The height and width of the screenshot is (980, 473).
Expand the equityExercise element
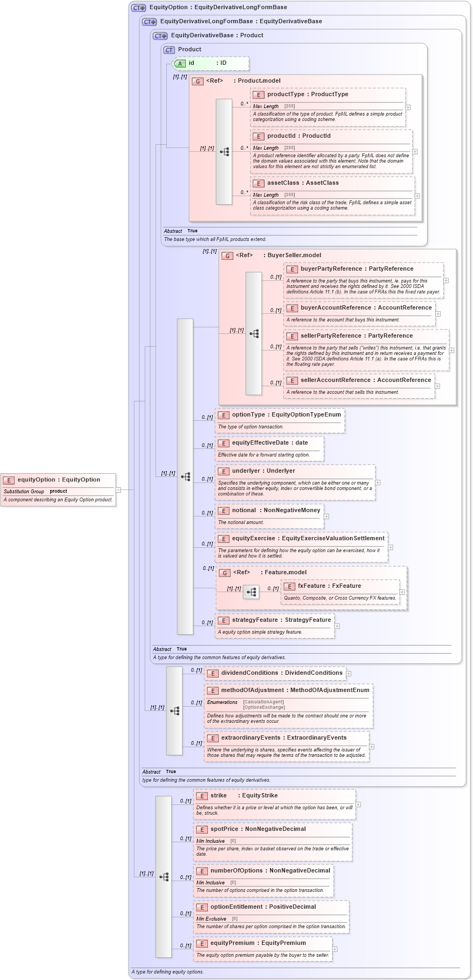[x=390, y=547]
